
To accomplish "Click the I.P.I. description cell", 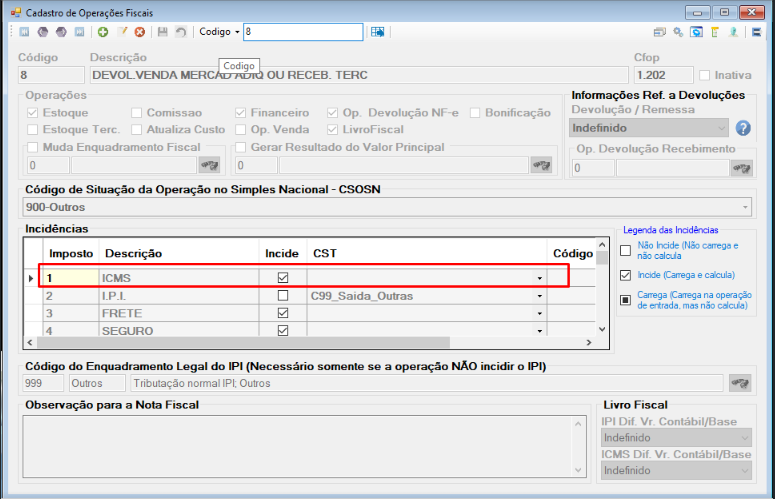I will click(179, 296).
